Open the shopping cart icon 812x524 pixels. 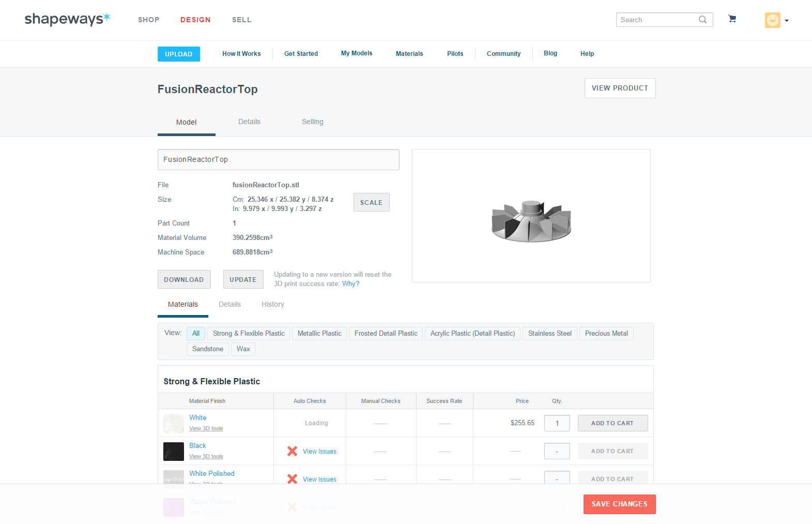click(x=732, y=19)
